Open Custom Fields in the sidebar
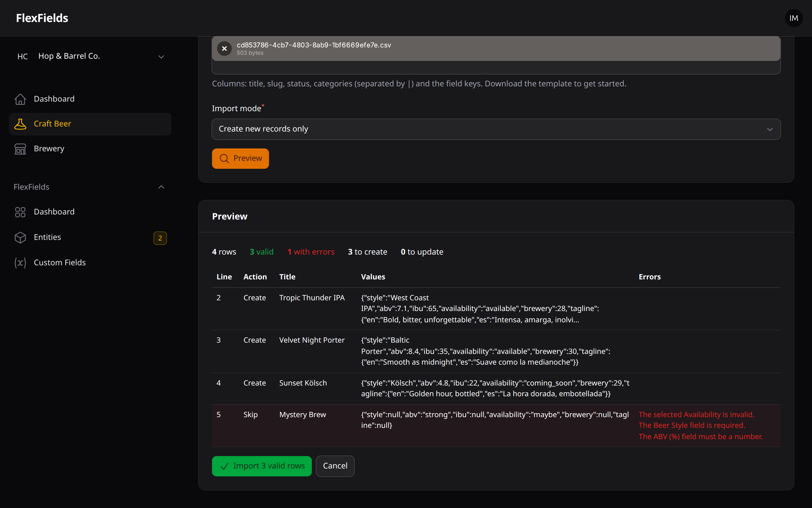Image resolution: width=812 pixels, height=508 pixels. [x=90, y=263]
